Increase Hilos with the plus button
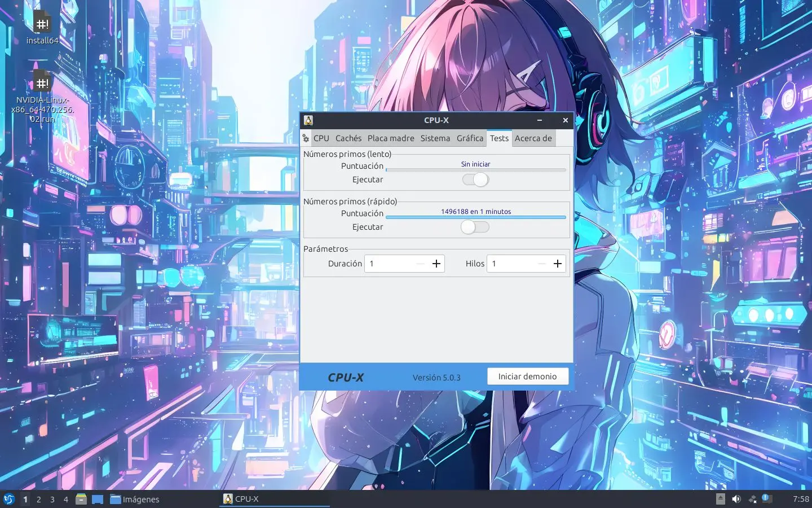The height and width of the screenshot is (508, 812). coord(558,264)
